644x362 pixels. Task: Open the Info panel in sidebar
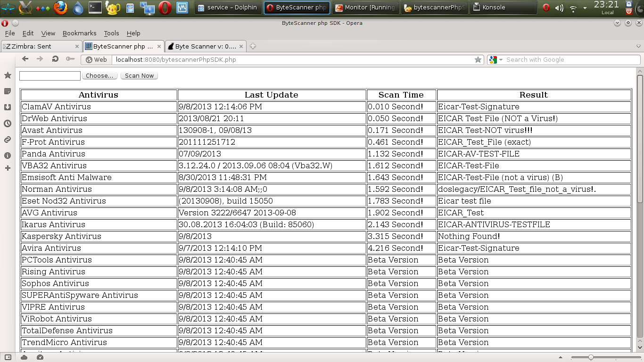coord(8,156)
